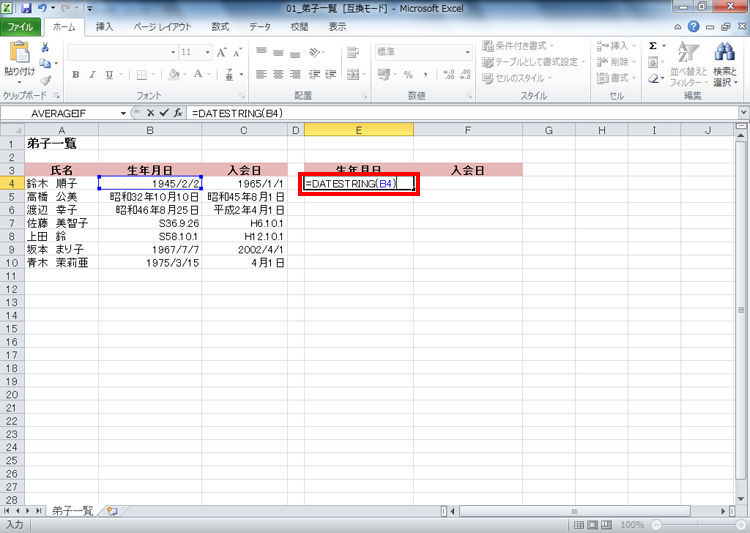Viewport: 750px width, 533px height.
Task: Open 条件付き書式 dropdown
Action: coord(518,46)
